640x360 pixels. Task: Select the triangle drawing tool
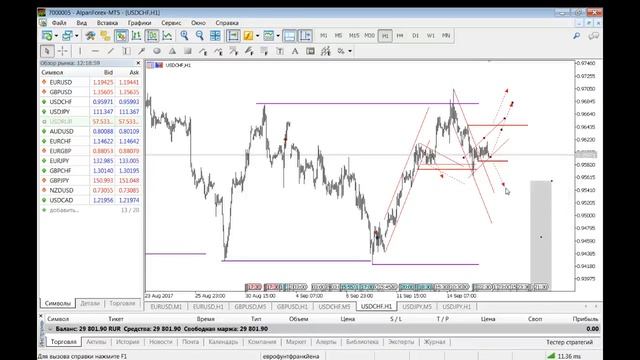coord(172,51)
